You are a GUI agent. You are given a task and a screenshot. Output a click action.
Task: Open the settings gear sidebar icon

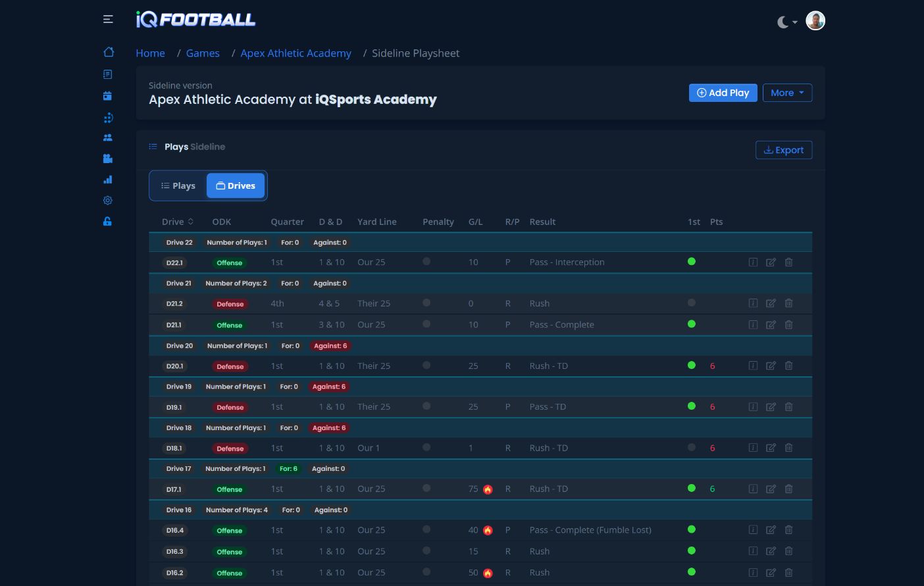tap(108, 201)
